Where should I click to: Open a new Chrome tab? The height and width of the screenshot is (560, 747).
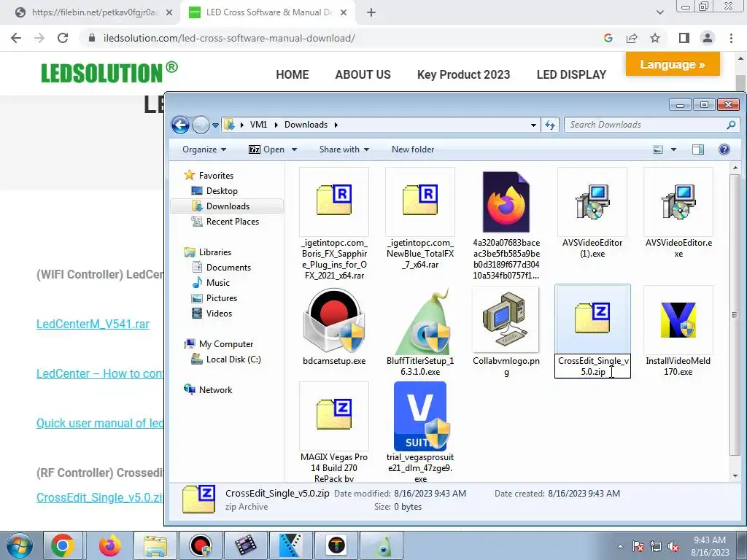point(371,12)
